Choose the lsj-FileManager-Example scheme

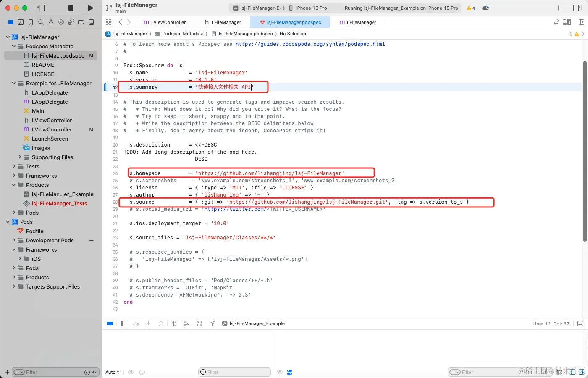257,8
